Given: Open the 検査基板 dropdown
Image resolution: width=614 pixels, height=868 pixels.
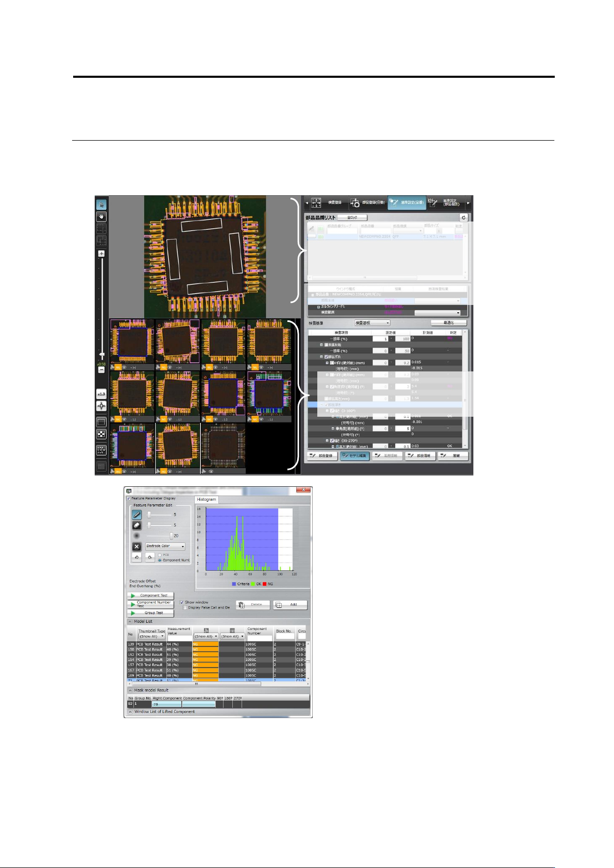Looking at the screenshot, I should click(372, 323).
